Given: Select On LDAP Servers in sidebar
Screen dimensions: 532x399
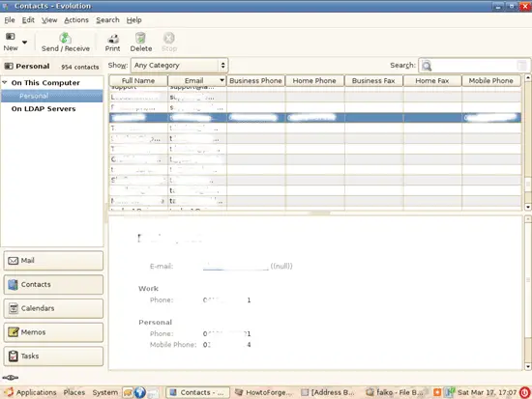Looking at the screenshot, I should tap(44, 109).
